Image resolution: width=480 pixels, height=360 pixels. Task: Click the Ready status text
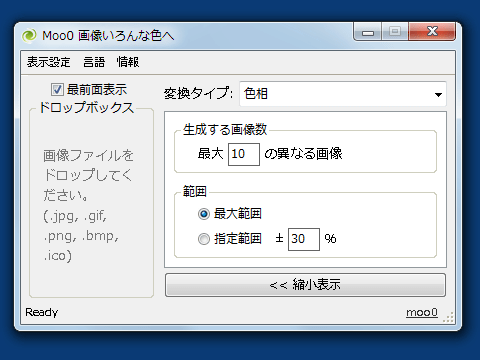(42, 312)
